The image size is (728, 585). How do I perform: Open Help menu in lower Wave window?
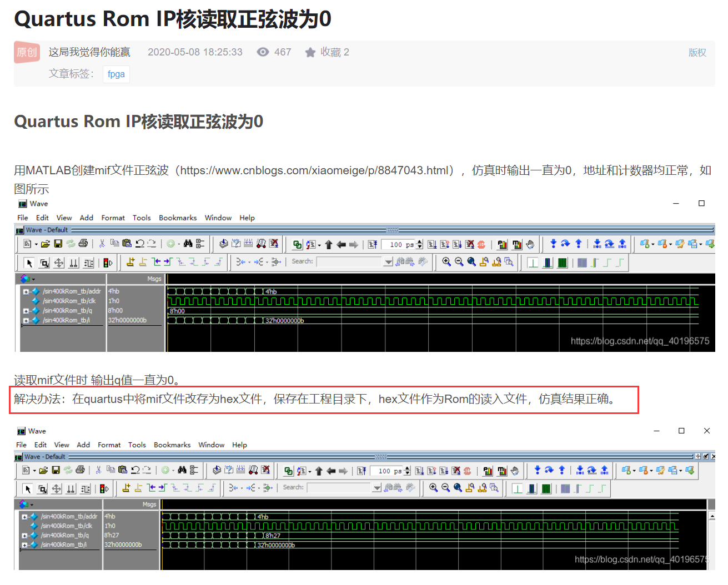239,445
